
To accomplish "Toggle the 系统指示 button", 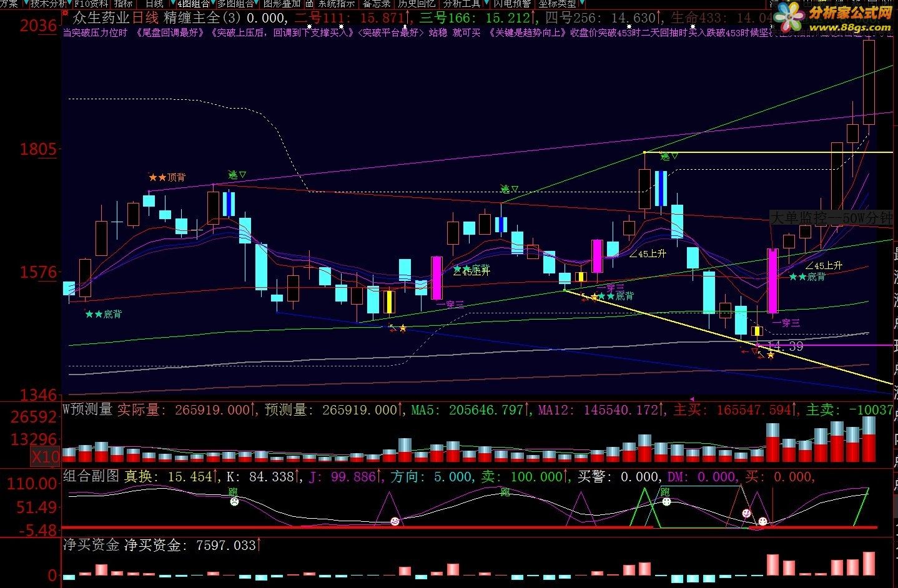I will tap(336, 4).
